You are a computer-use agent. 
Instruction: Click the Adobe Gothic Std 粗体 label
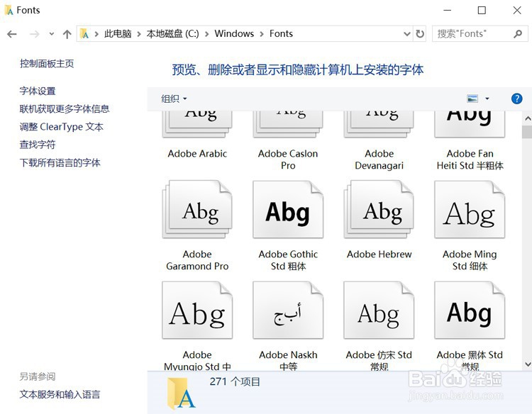click(x=288, y=260)
